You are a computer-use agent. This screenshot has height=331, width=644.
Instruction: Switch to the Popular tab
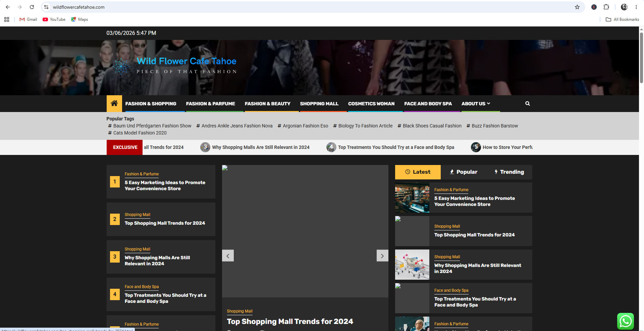pyautogui.click(x=464, y=172)
